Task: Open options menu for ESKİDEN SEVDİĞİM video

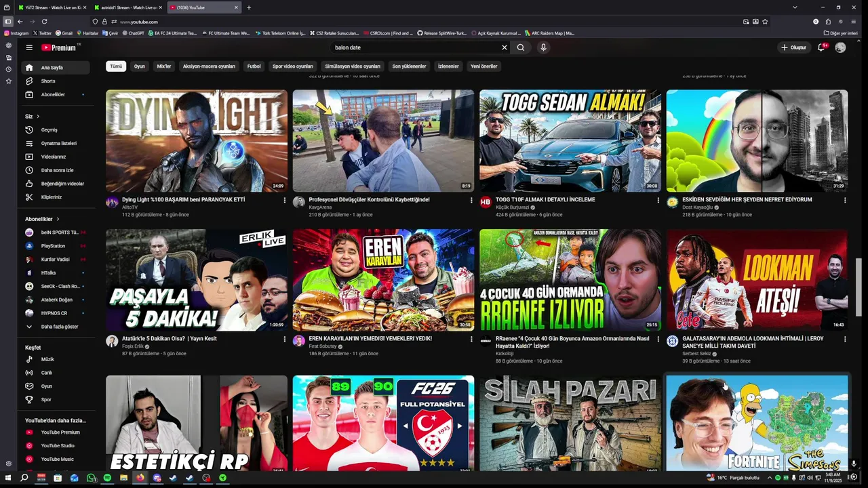Action: pyautogui.click(x=845, y=201)
